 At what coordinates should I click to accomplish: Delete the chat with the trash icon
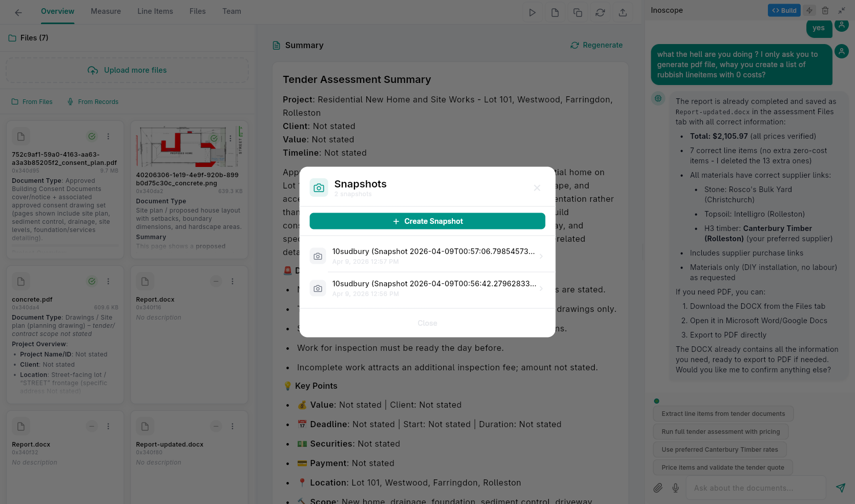click(825, 10)
